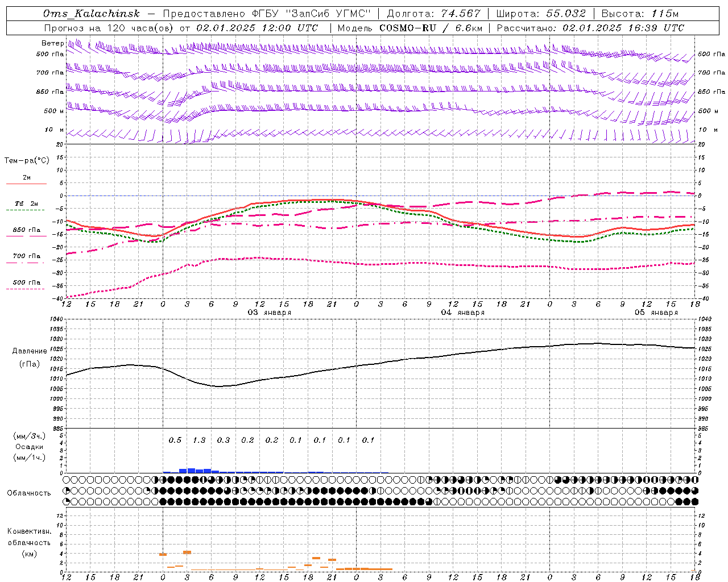This screenshot has width=728, height=582.
Task: Click the (км) unit label of convective panel
Action: [x=29, y=554]
